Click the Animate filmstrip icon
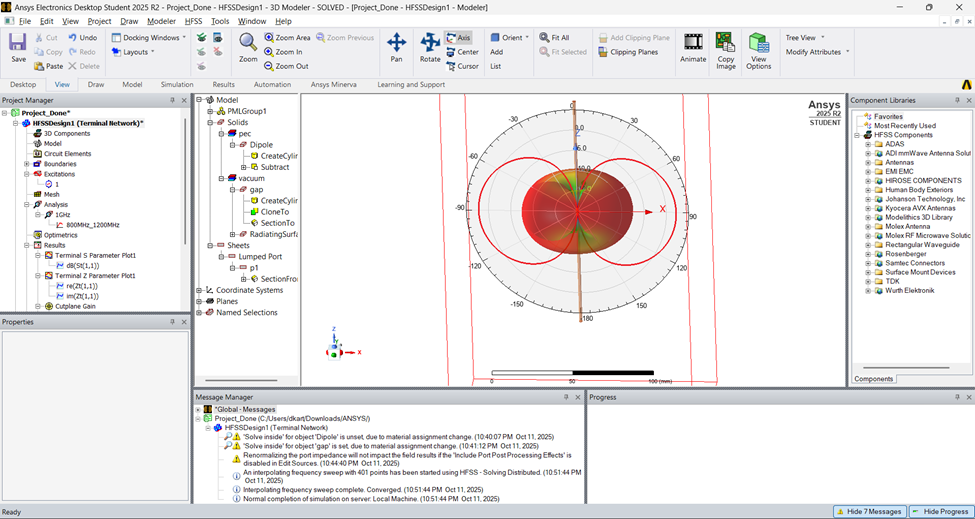This screenshot has height=519, width=975. [x=693, y=42]
